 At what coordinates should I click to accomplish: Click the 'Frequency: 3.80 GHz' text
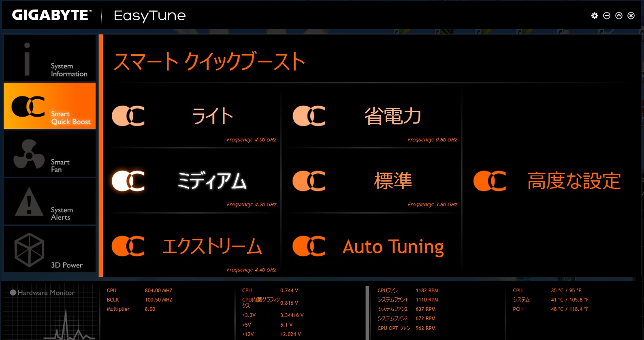pyautogui.click(x=432, y=205)
